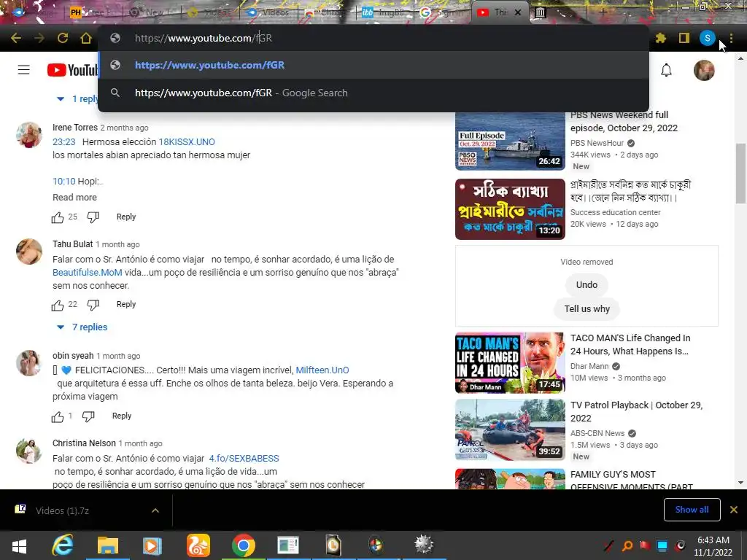
Task: Open obin syeah's profile picture
Action: (x=29, y=363)
